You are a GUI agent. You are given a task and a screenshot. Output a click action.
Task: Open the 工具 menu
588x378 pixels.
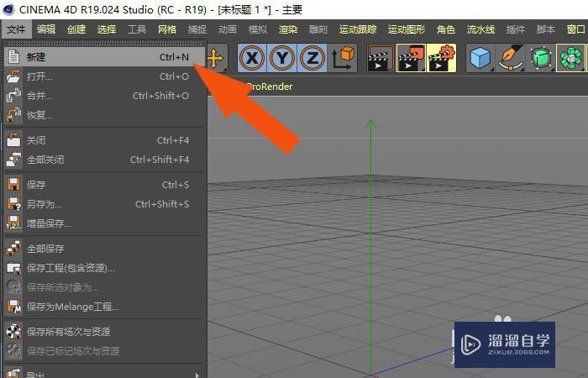pyautogui.click(x=137, y=29)
